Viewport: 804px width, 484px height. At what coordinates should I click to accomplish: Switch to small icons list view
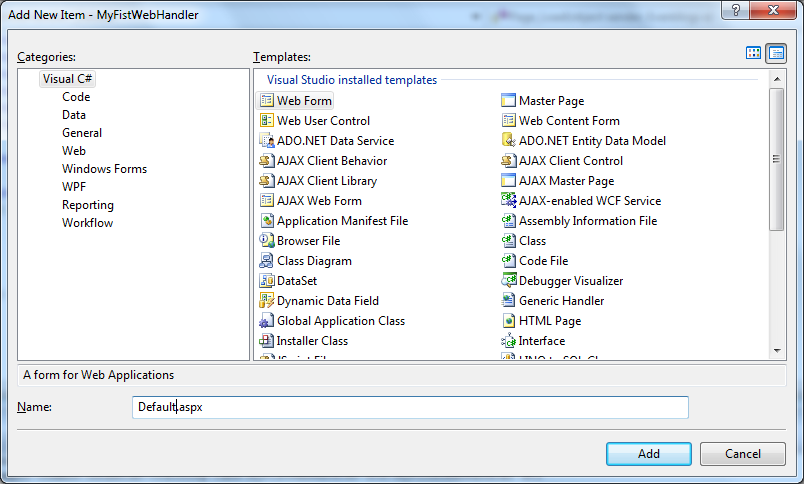point(776,53)
